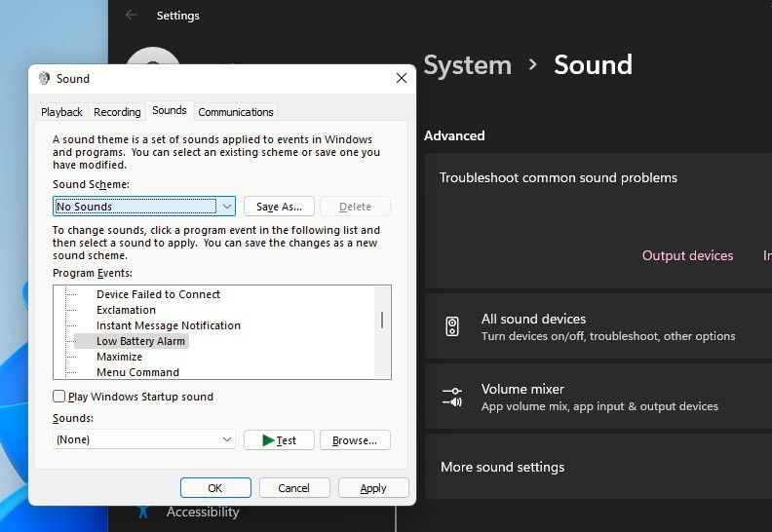Close the Sound dialog window

pos(401,79)
